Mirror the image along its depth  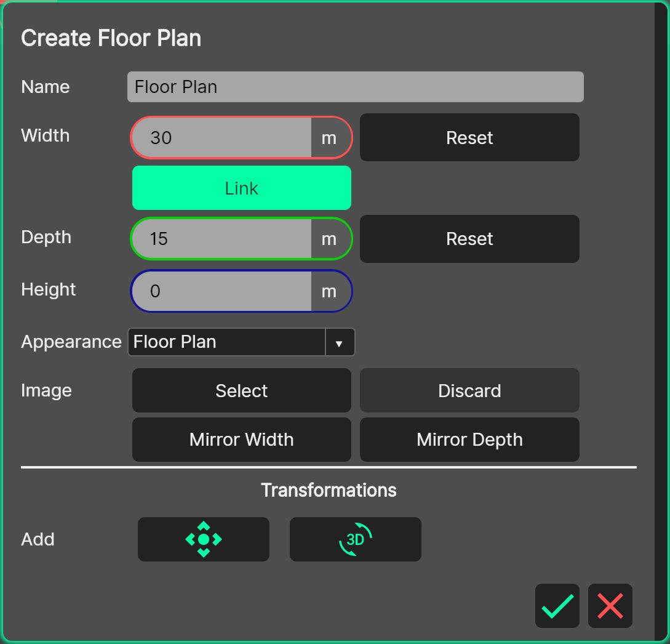469,440
